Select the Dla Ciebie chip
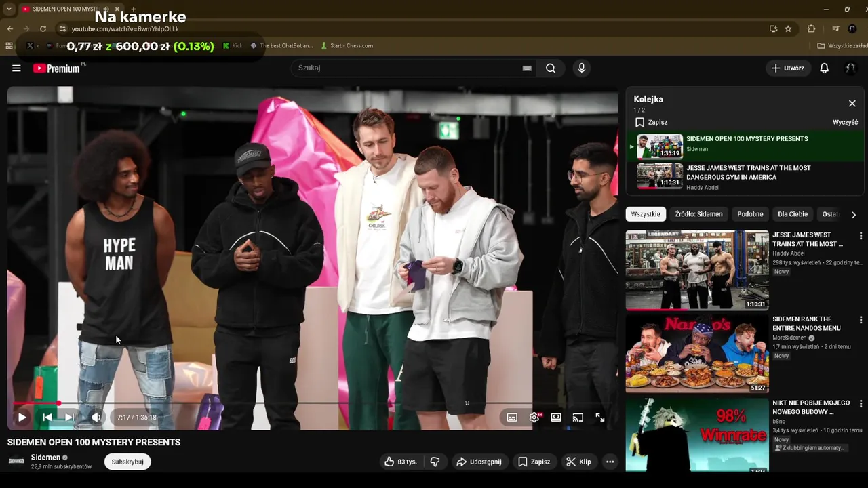Viewport: 868px width, 488px height. click(793, 214)
